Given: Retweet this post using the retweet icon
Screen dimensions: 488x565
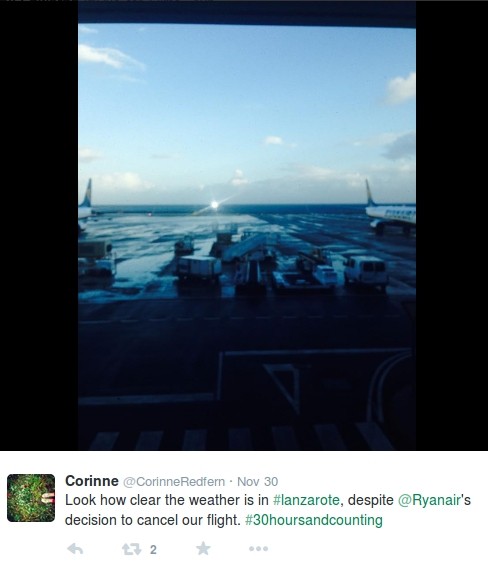Looking at the screenshot, I should pos(131,549).
